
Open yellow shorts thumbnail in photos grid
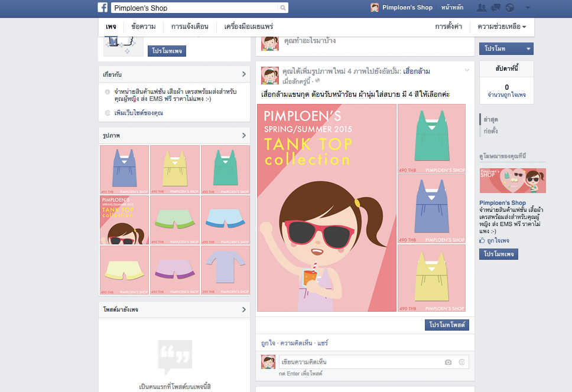(125, 270)
